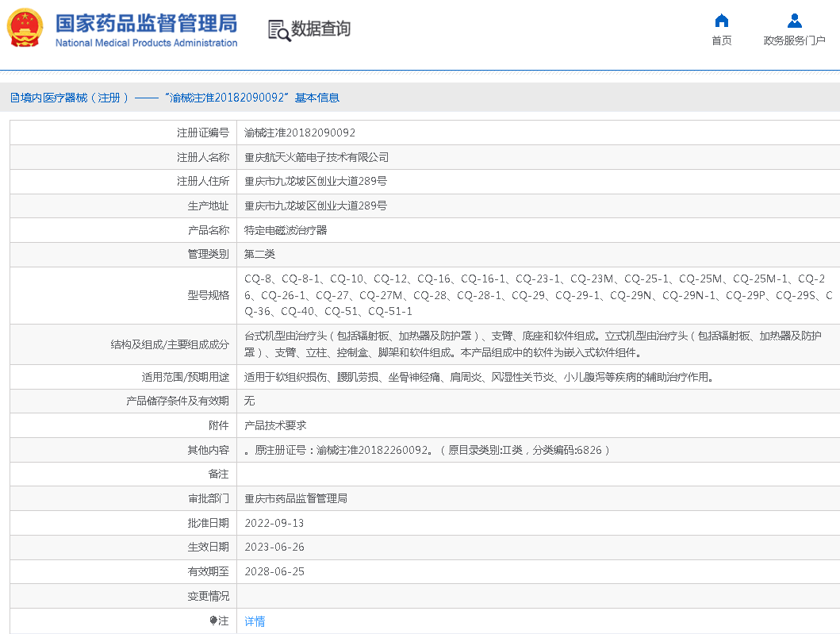Click attachment value 产品技术要求
Viewport: 840px width, 634px height.
coord(274,425)
